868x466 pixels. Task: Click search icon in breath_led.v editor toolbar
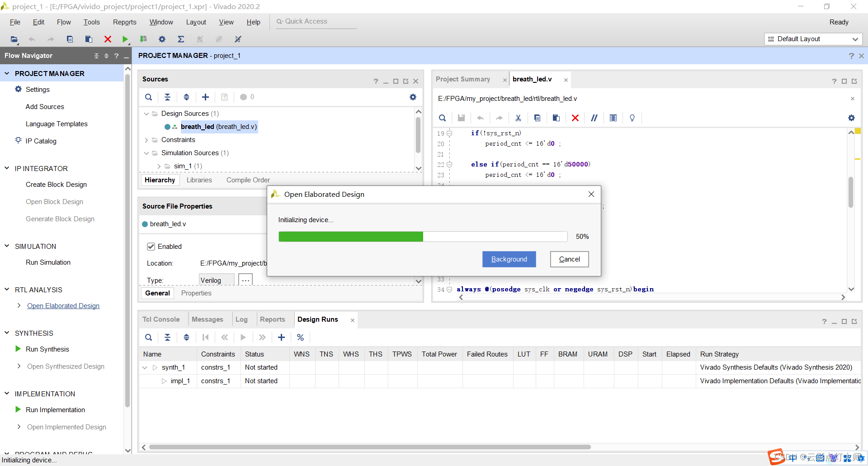tap(442, 118)
